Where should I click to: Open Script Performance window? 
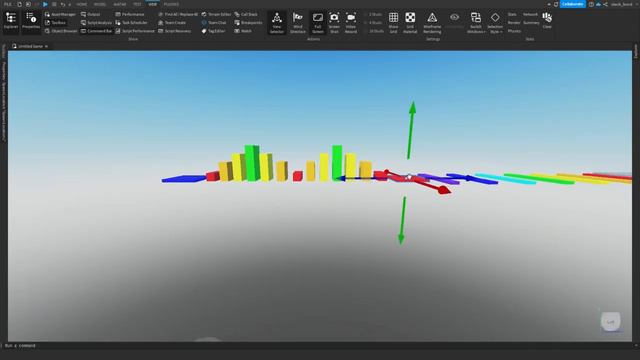135,31
